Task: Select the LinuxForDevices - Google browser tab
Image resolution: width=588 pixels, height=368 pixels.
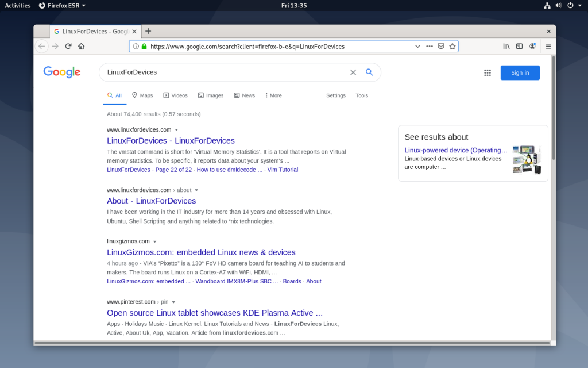Action: pos(96,32)
